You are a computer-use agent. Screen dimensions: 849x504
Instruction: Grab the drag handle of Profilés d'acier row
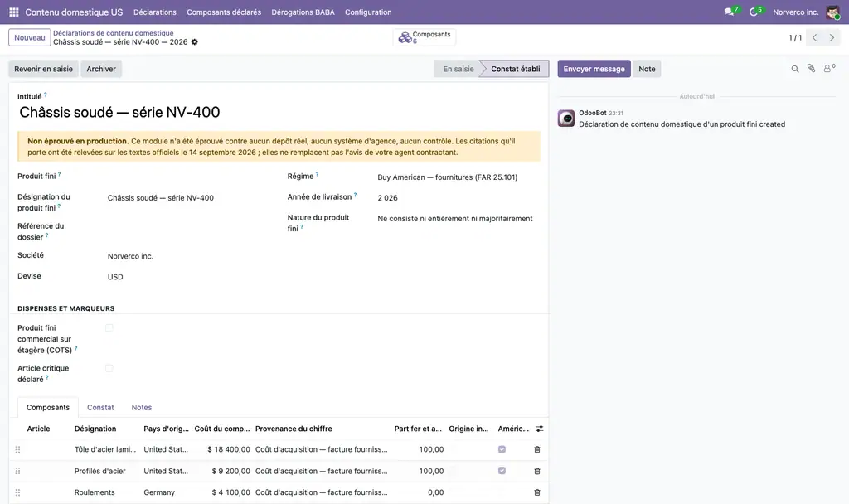(18, 471)
